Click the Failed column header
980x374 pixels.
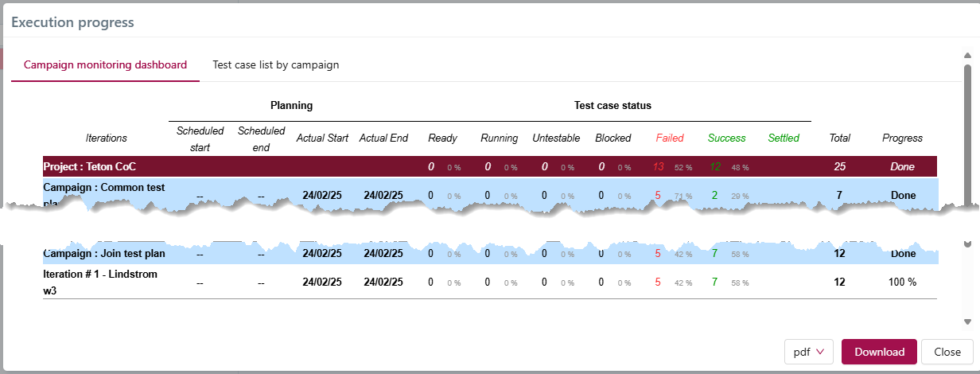(x=670, y=138)
